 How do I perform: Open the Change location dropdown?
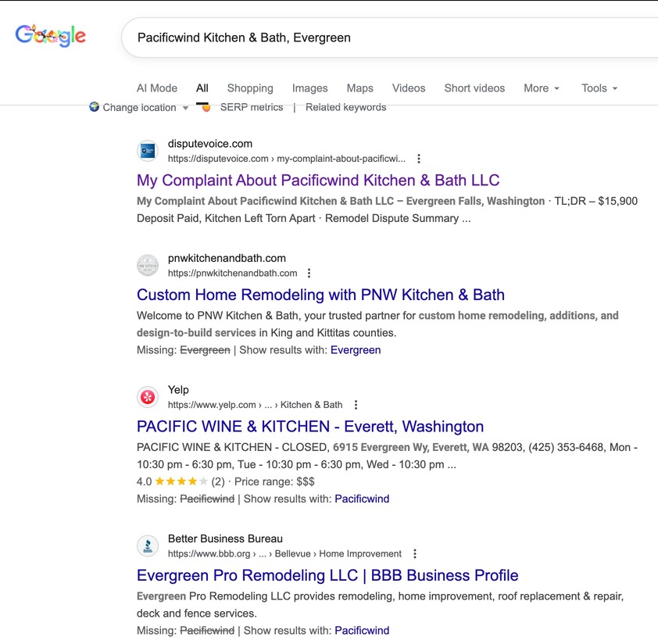[x=139, y=108]
